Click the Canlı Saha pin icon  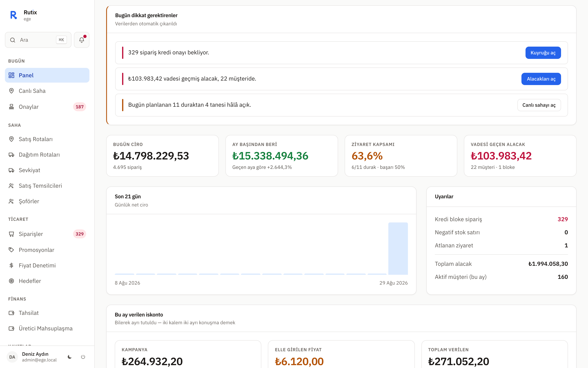tap(11, 91)
